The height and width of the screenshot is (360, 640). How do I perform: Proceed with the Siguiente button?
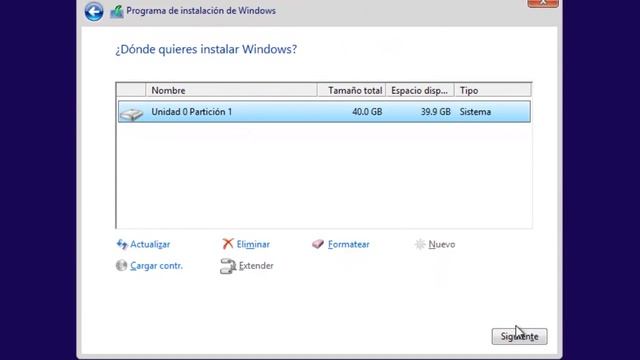(519, 336)
